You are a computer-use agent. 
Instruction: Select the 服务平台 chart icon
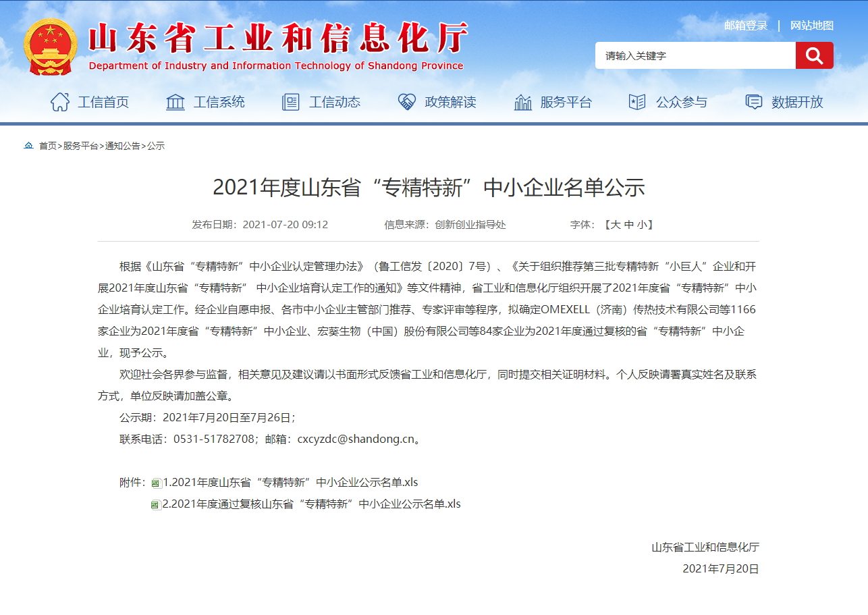pos(522,101)
